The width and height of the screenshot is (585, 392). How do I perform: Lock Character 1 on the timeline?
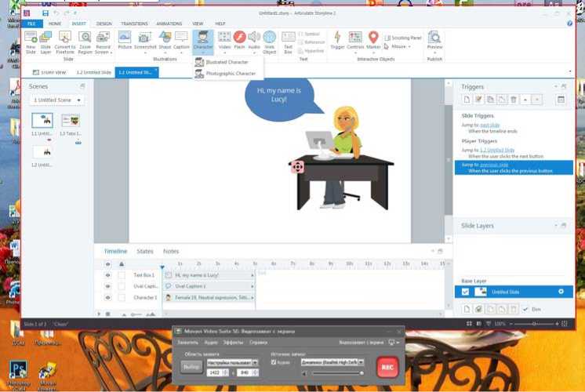tap(122, 298)
